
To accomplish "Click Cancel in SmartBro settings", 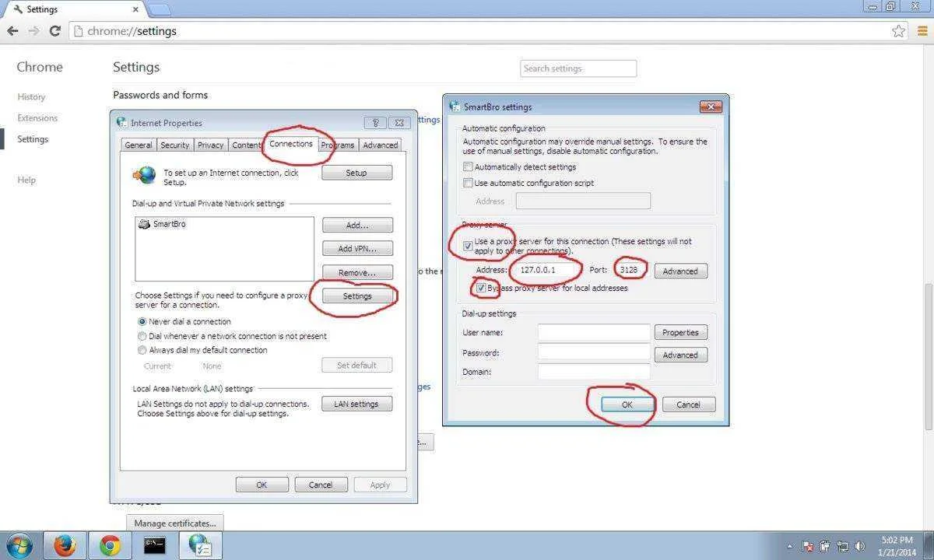I will coord(689,404).
